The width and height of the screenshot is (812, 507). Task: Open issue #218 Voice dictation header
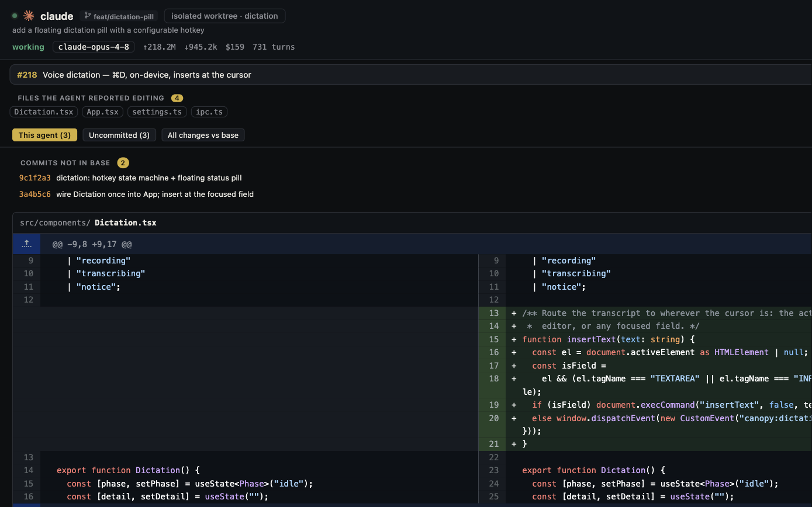tap(410, 75)
